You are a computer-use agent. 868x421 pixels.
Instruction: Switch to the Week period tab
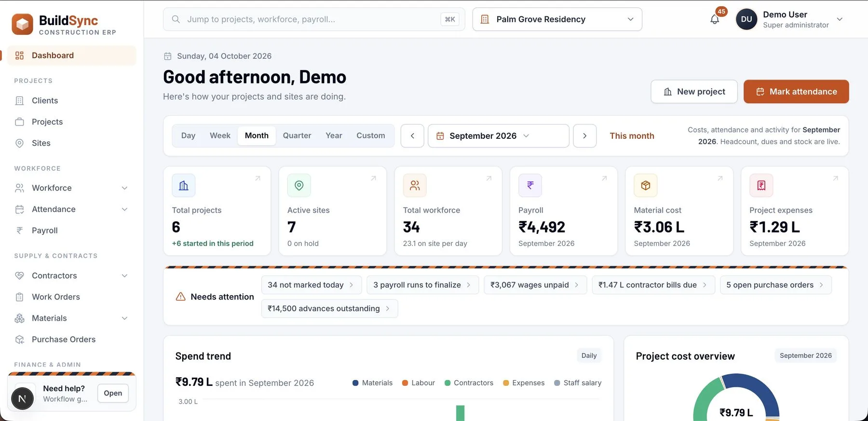[220, 136]
